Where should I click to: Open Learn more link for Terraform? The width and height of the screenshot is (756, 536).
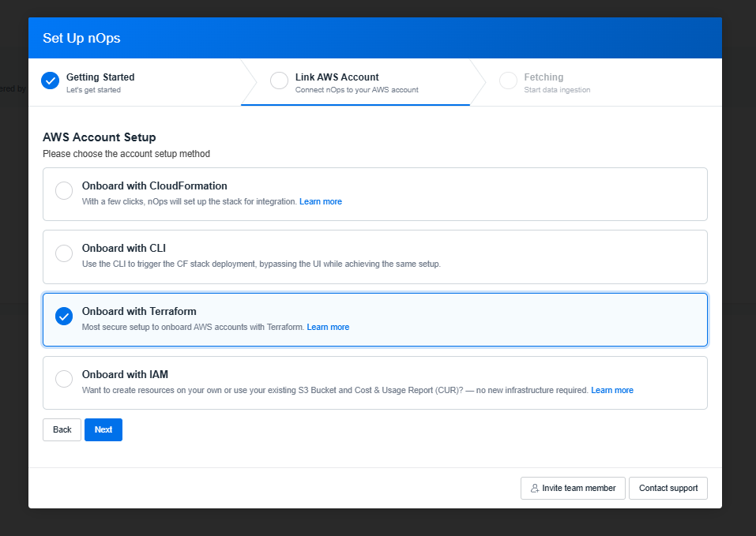click(328, 328)
